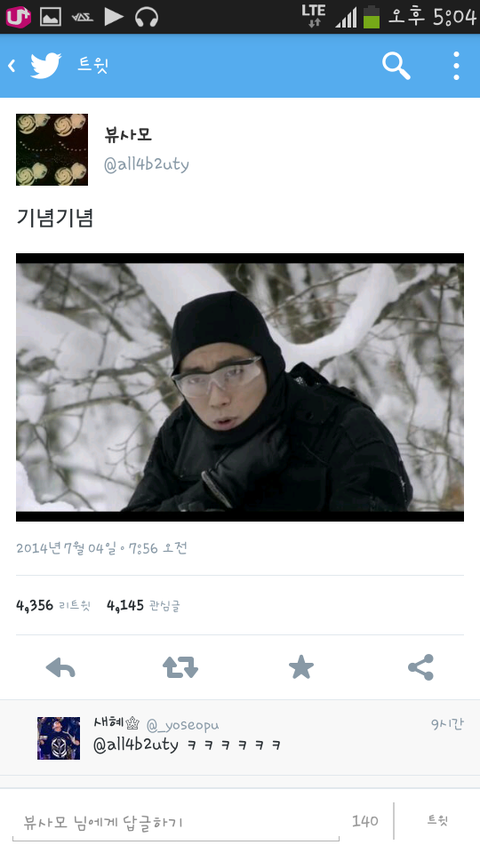View the 4,145 관심글 list
The image size is (480, 853).
pos(143,605)
